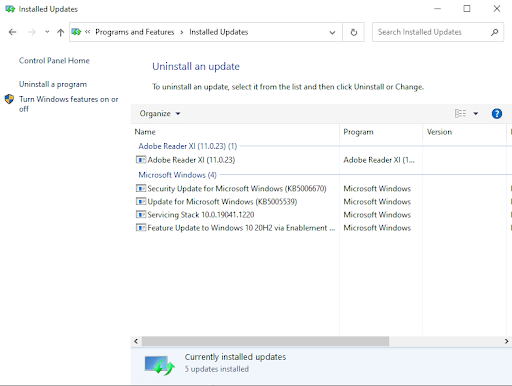Sort by the Version column header
Image resolution: width=512 pixels, height=386 pixels.
coord(464,132)
